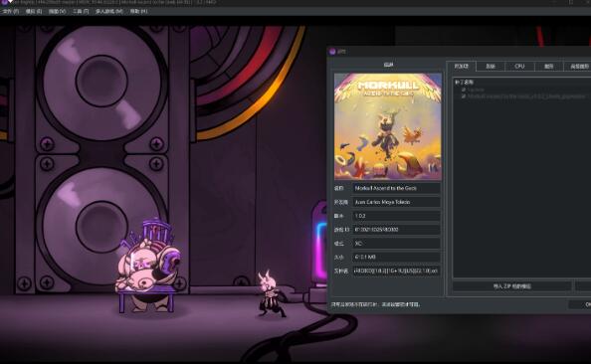Screen dimensions: 591x364
Task: Click the purple icon in the properties dialog title bar
Action: [332, 52]
